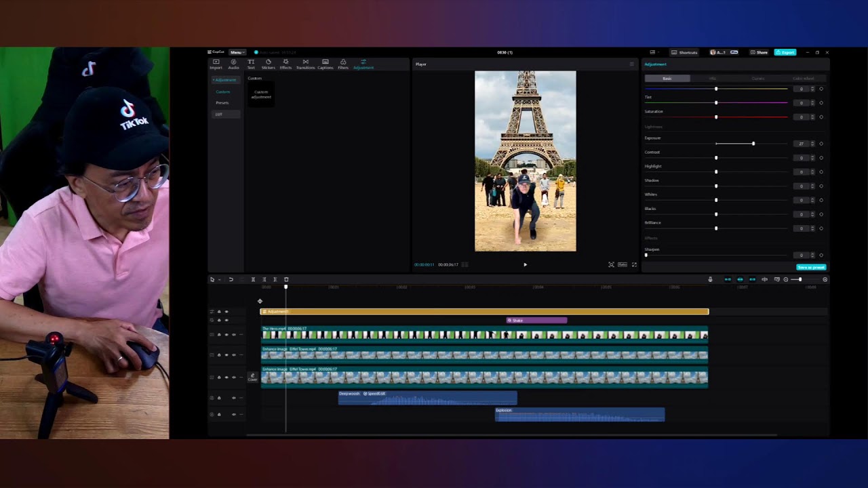Collapse the Adjustment category in sidebar
The width and height of the screenshot is (868, 488).
225,80
